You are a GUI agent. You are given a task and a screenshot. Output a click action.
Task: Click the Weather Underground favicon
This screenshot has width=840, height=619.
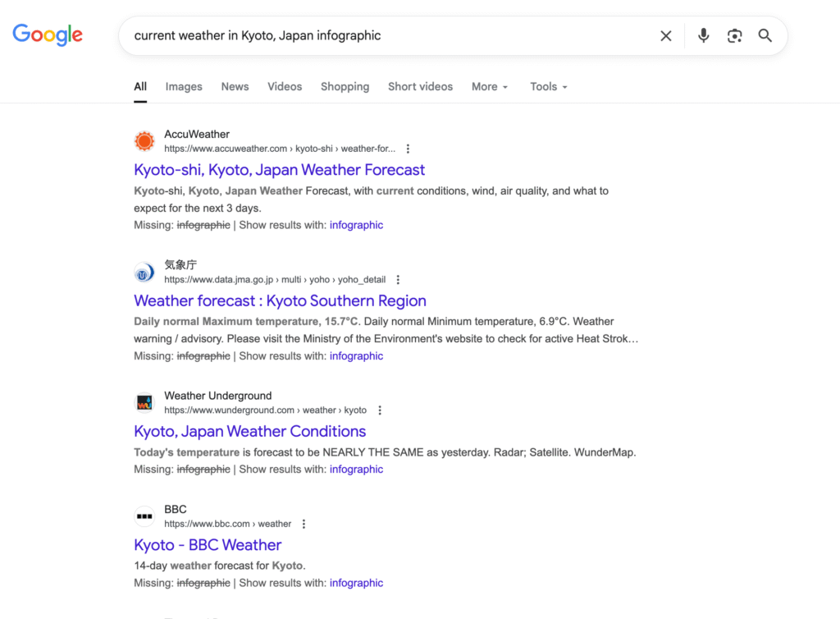tap(144, 402)
